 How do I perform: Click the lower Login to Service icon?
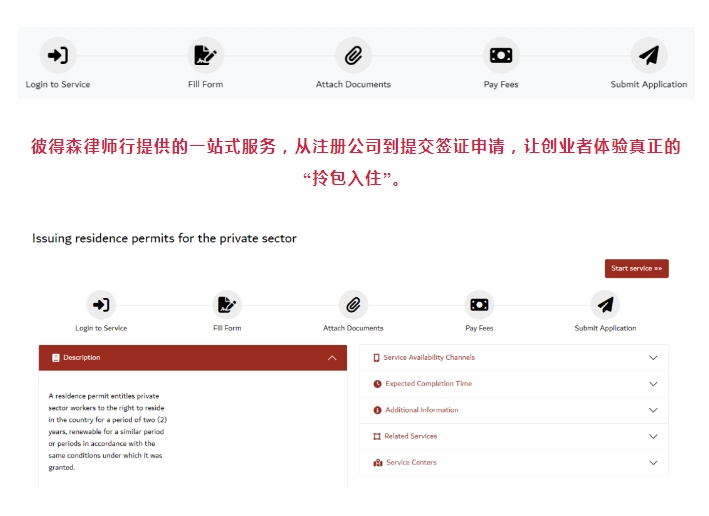tap(101, 305)
